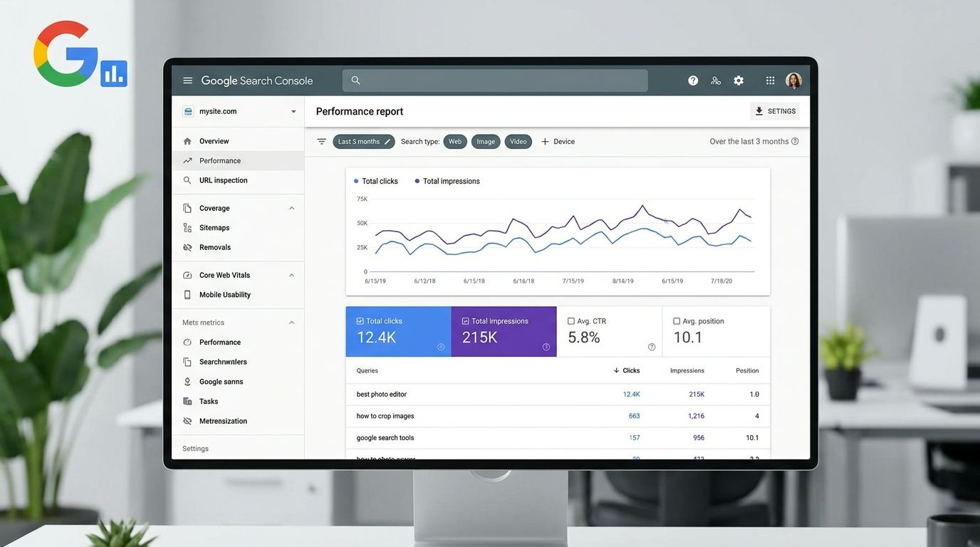Screen dimensions: 980x547
Task: Open Settings at bottom of sidebar
Action: (195, 449)
